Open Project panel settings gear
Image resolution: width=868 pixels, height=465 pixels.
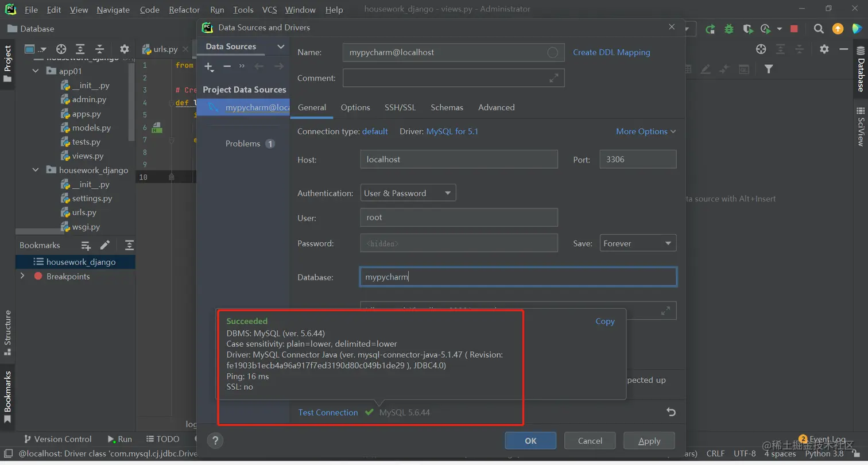124,49
